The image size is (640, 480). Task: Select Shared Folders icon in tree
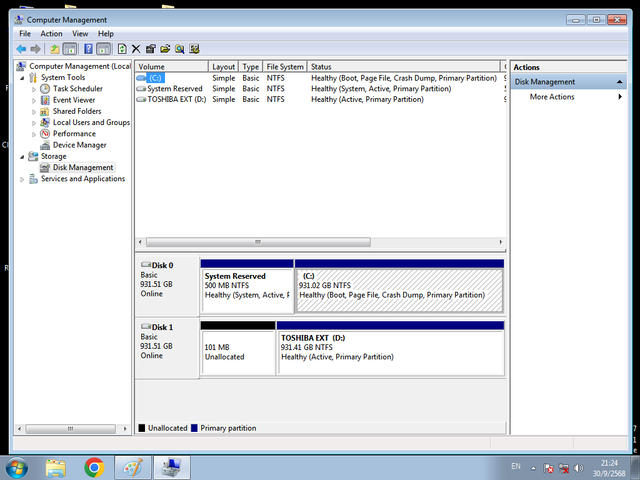click(45, 111)
